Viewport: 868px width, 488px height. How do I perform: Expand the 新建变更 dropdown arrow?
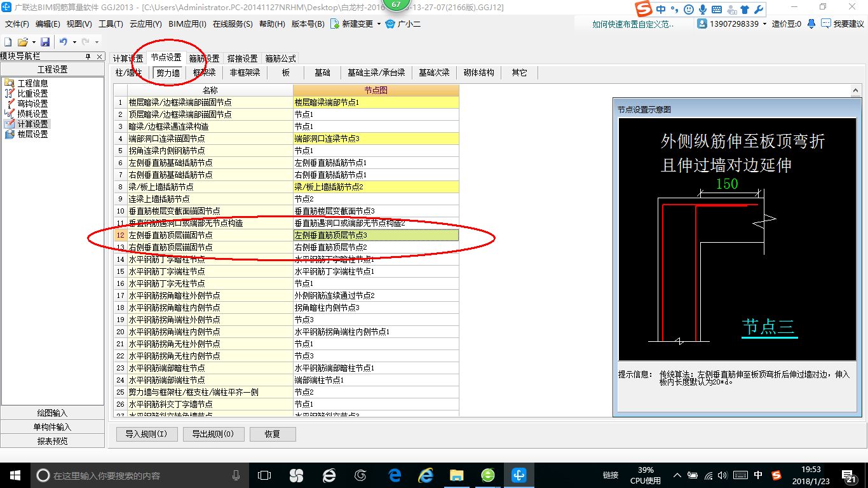point(379,24)
